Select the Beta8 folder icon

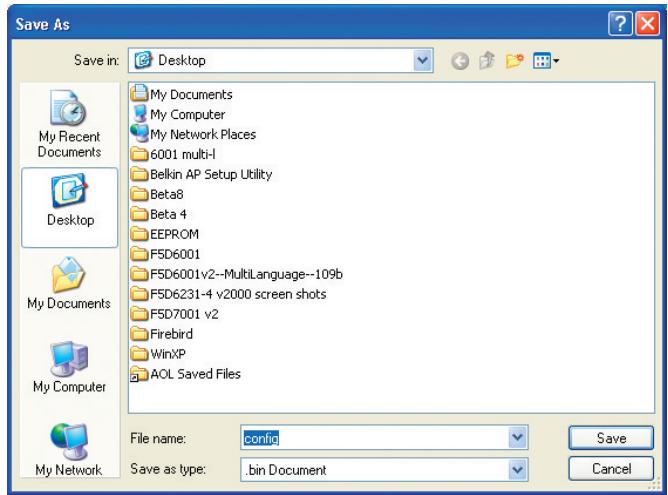click(139, 194)
